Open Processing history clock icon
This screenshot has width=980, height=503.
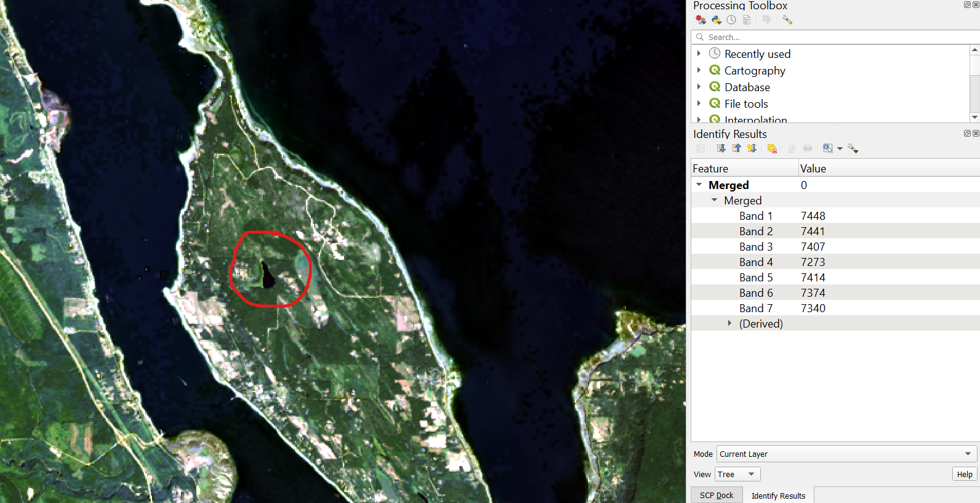(731, 20)
